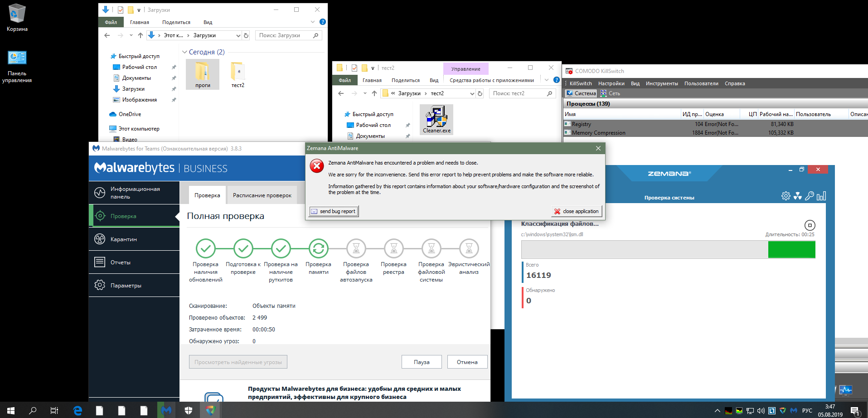The width and height of the screenshot is (868, 418).
Task: Open Карантин in Malwarebytes sidebar
Action: click(x=134, y=239)
